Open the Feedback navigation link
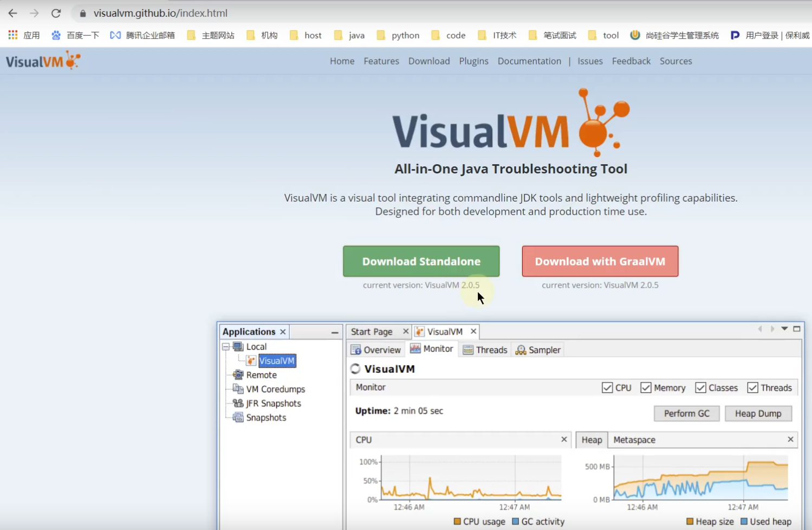Image resolution: width=812 pixels, height=530 pixels. click(631, 61)
